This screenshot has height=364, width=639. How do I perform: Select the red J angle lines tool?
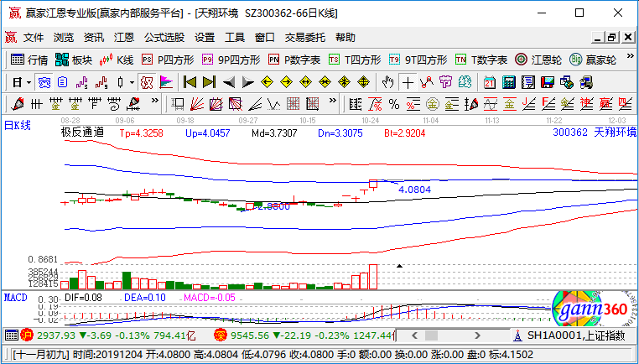(x=528, y=105)
